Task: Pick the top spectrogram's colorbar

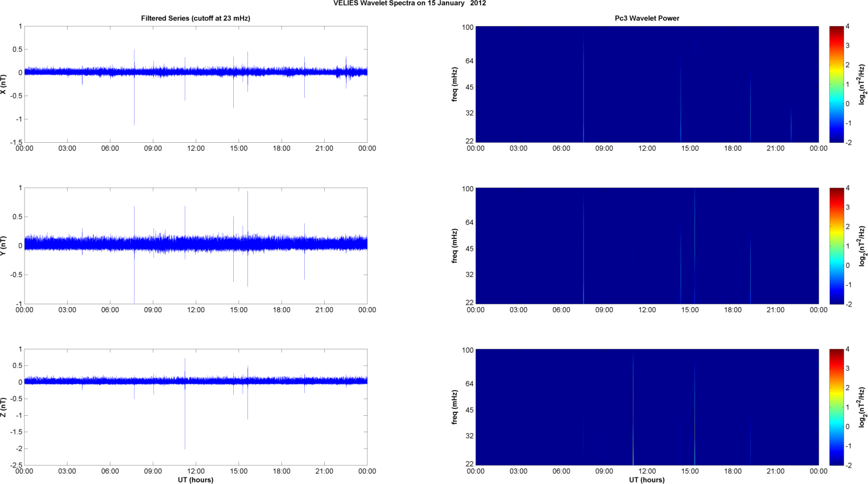Action: point(836,84)
